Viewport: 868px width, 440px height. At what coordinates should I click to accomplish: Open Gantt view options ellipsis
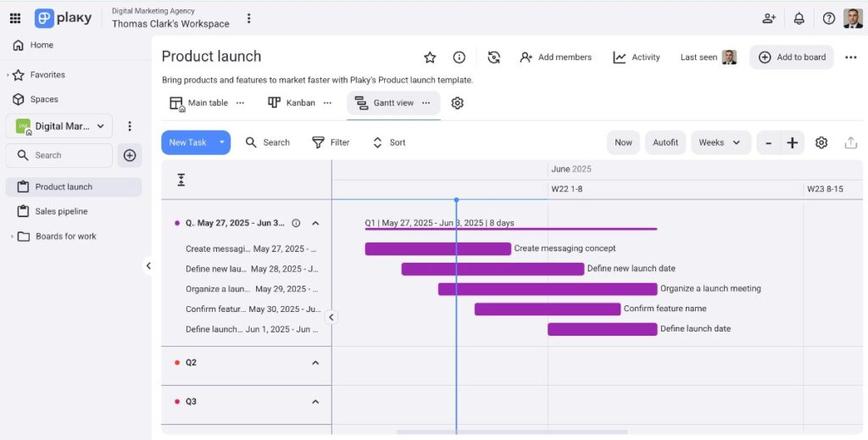pos(426,103)
